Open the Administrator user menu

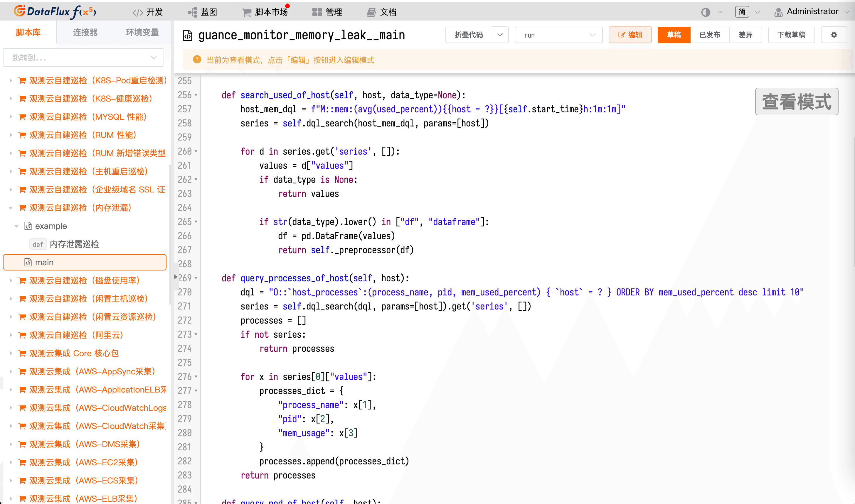812,12
